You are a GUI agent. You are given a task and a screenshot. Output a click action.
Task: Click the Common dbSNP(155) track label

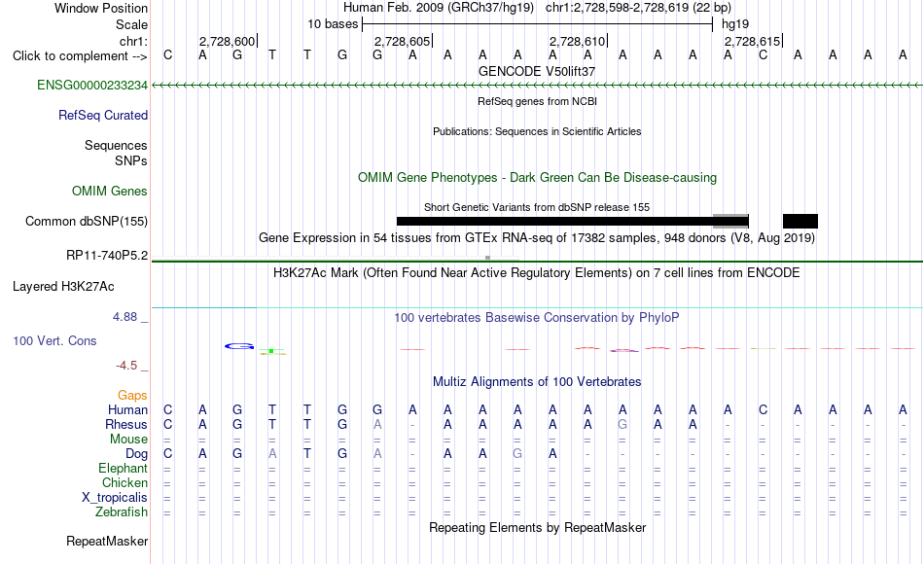click(x=86, y=222)
